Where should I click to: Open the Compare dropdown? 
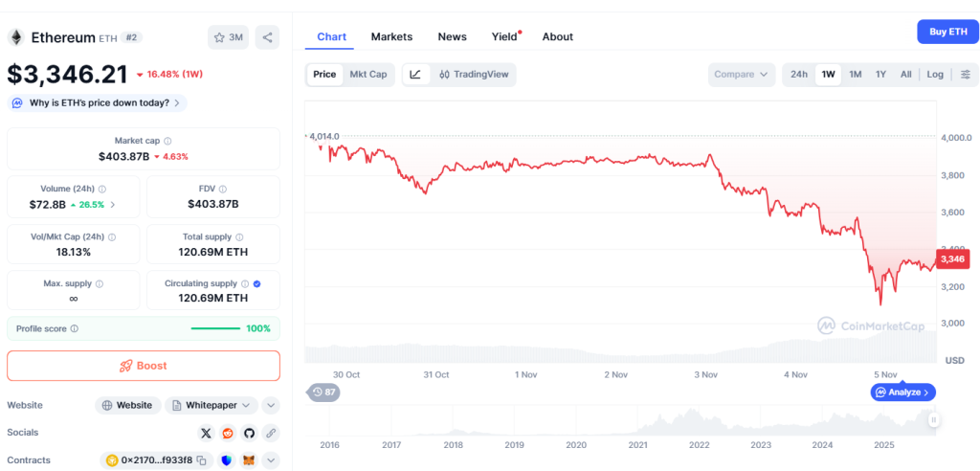[x=742, y=74]
